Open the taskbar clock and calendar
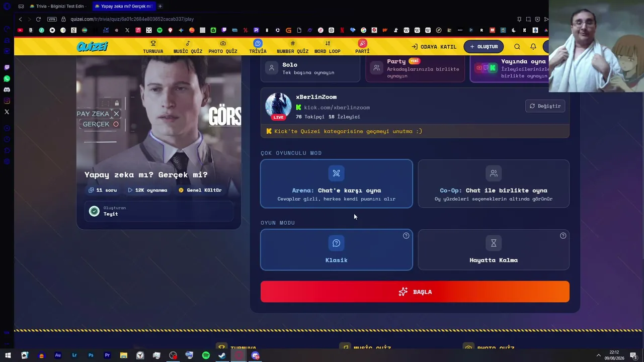The image size is (644, 362). pyautogui.click(x=614, y=355)
